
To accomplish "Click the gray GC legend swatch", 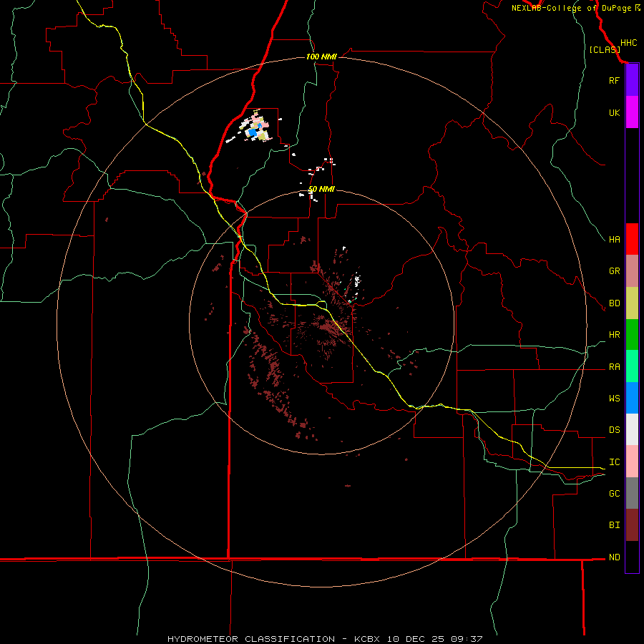I will point(632,493).
